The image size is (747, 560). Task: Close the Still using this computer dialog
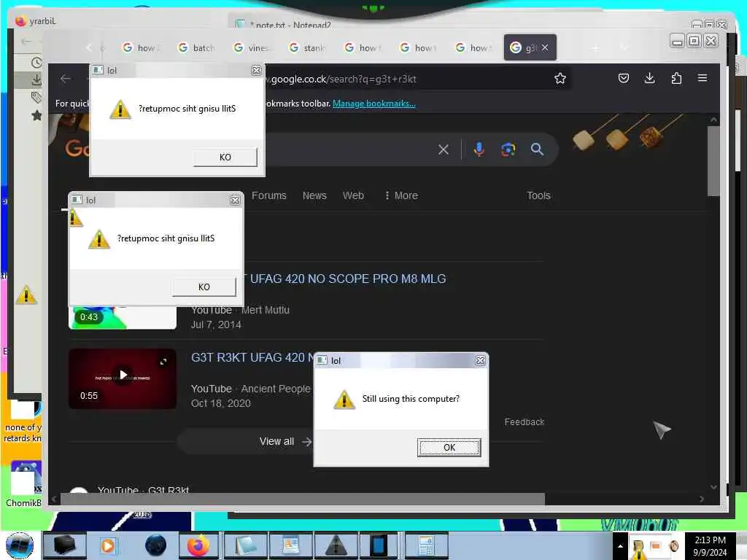coord(480,360)
